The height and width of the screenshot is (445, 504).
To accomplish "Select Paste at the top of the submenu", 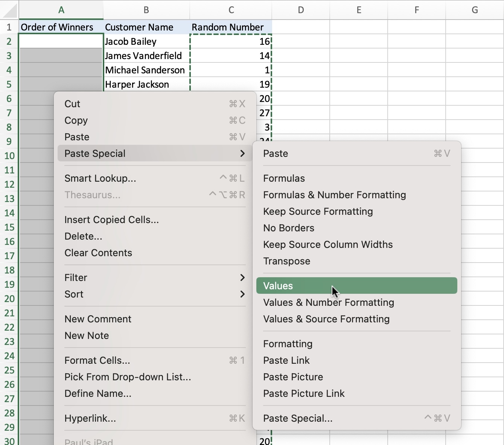I will tap(357, 153).
